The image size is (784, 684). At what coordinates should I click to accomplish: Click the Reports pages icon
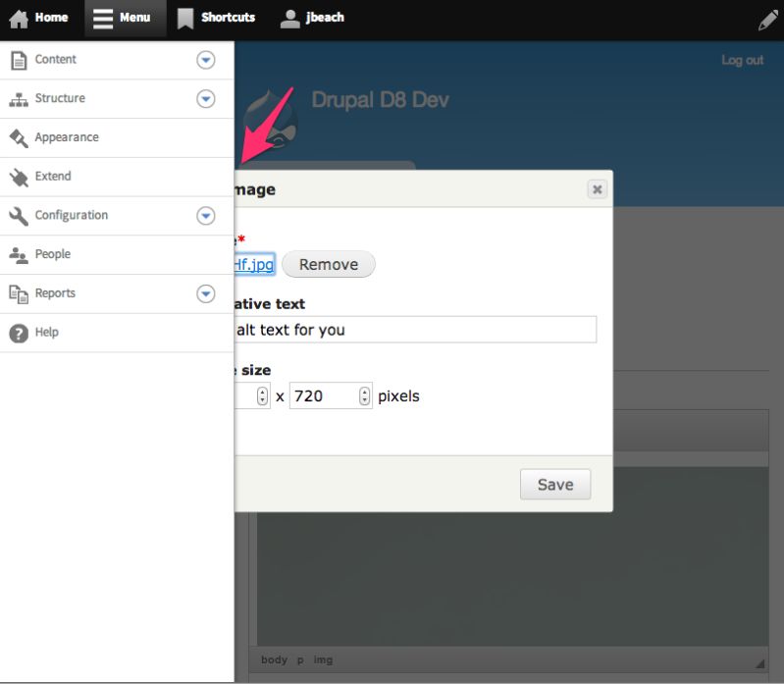tap(19, 294)
